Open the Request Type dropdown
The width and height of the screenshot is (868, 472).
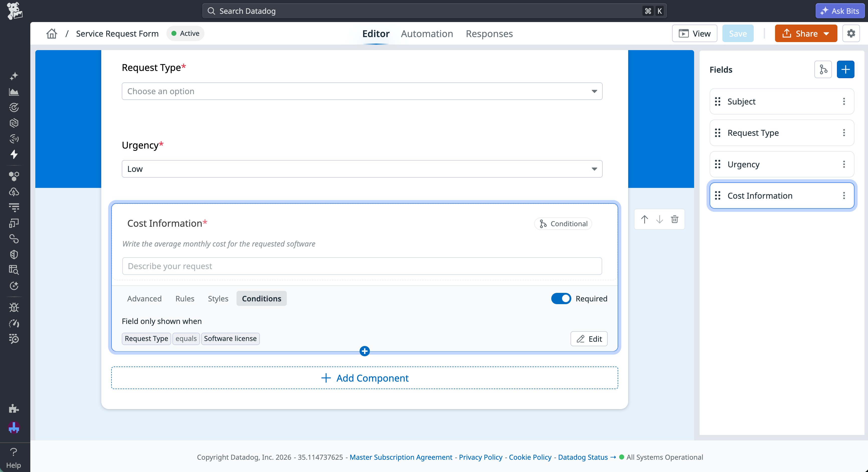point(362,91)
